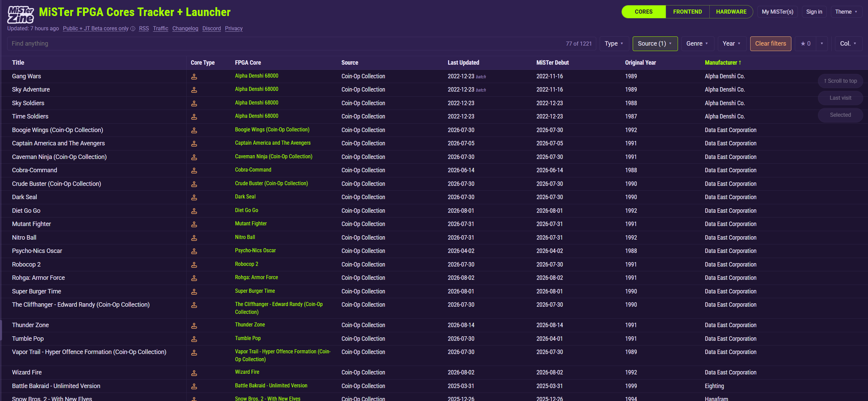
Task: Click the arcade icon beside Wizard Fire
Action: point(194,373)
